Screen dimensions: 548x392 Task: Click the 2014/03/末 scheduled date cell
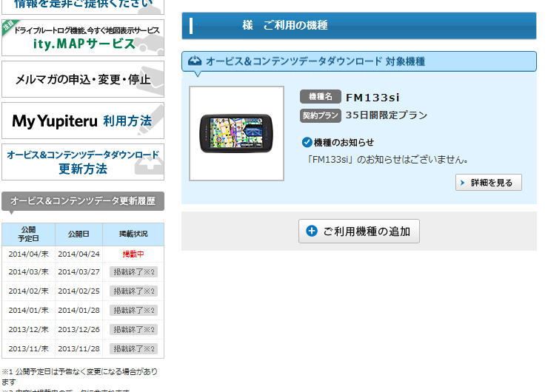[29, 272]
